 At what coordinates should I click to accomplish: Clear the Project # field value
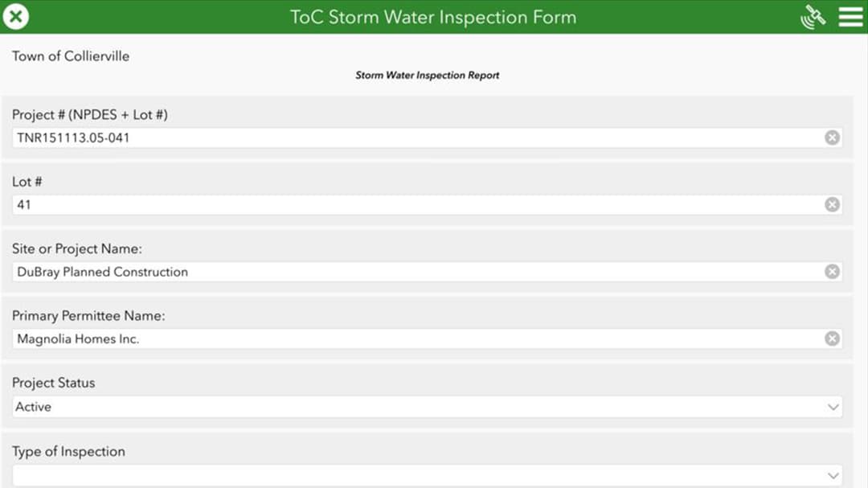click(832, 138)
